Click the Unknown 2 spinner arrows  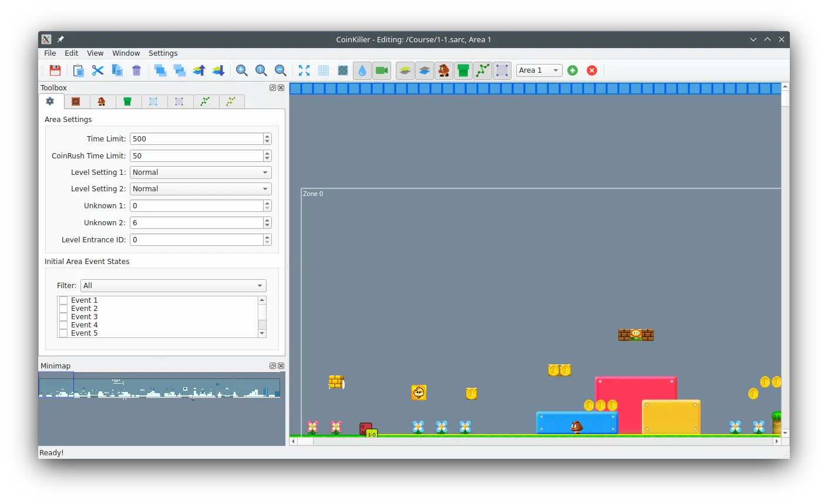267,223
